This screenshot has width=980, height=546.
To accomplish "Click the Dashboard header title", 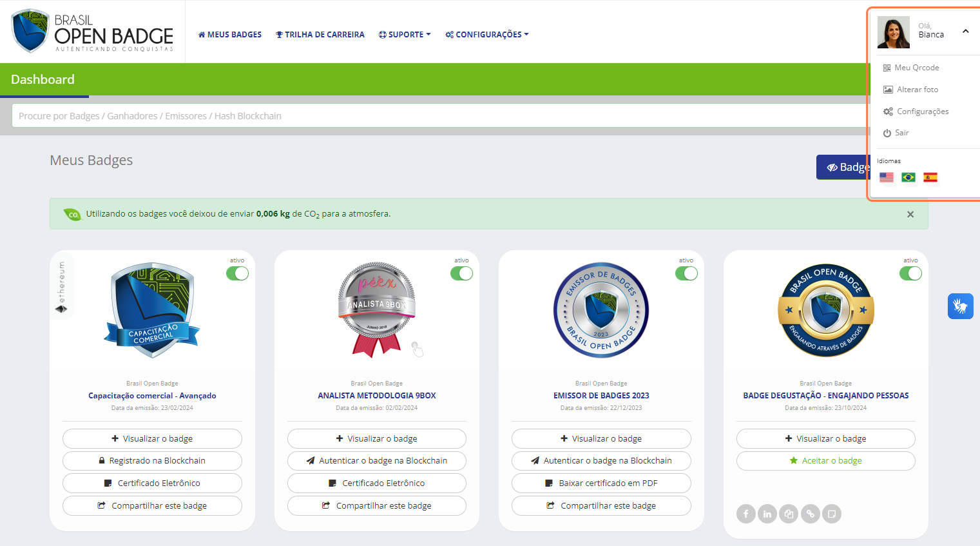I will point(43,79).
